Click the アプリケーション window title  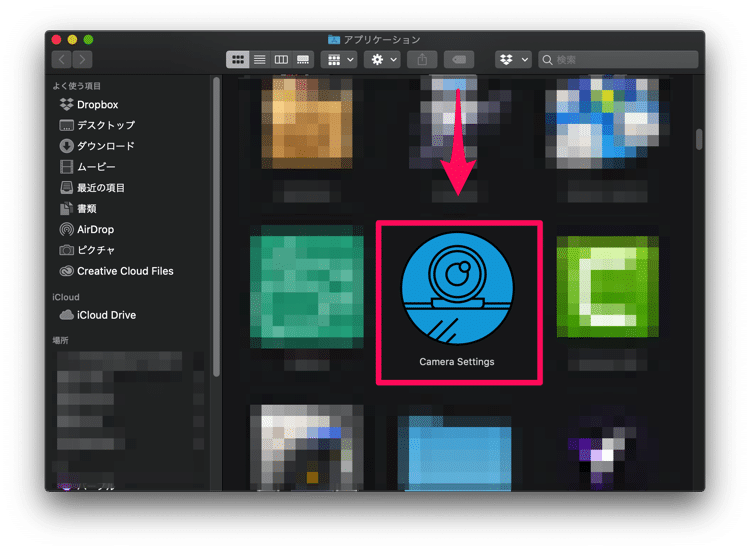coord(382,40)
